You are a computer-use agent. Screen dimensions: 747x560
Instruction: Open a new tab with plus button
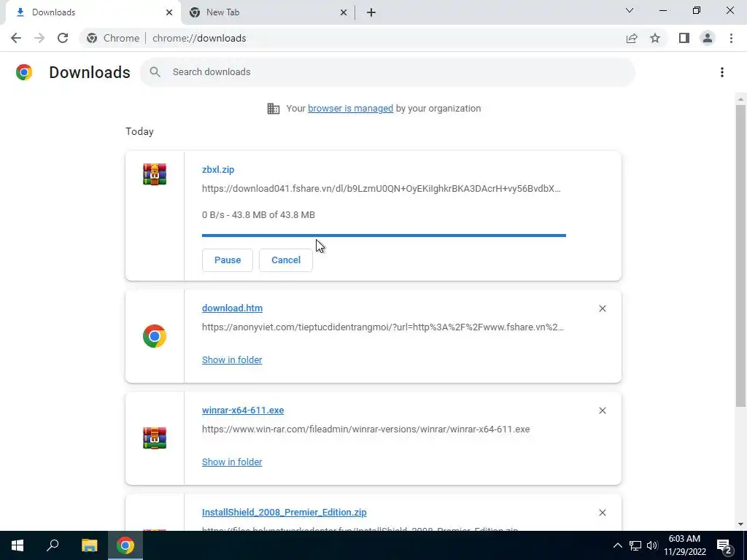(371, 12)
